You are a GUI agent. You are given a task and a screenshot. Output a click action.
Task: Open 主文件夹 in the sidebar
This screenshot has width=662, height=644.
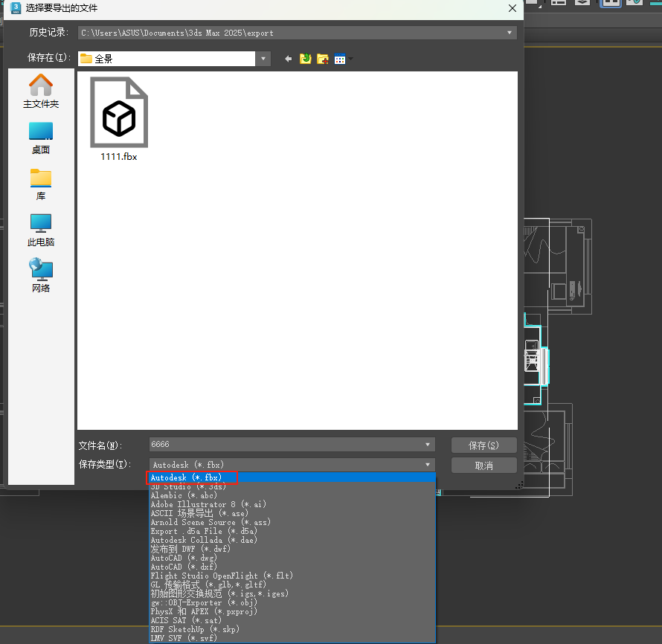pyautogui.click(x=41, y=91)
